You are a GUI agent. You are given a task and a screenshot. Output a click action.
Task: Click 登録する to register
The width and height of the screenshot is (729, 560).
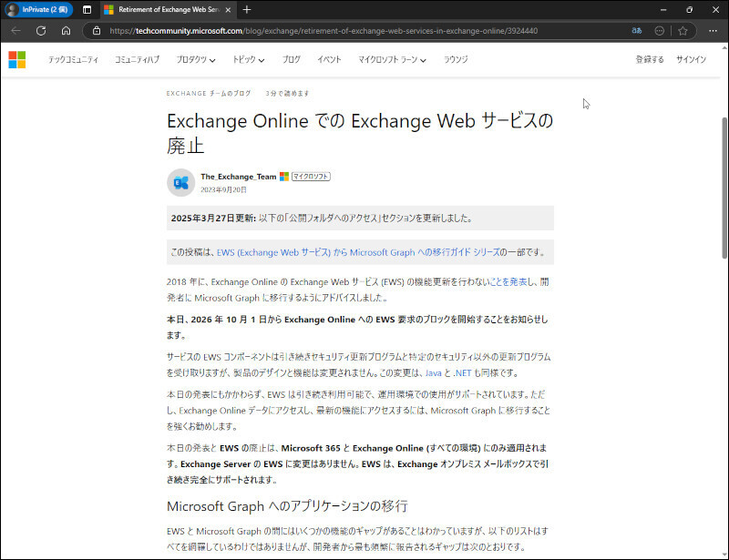[650, 59]
